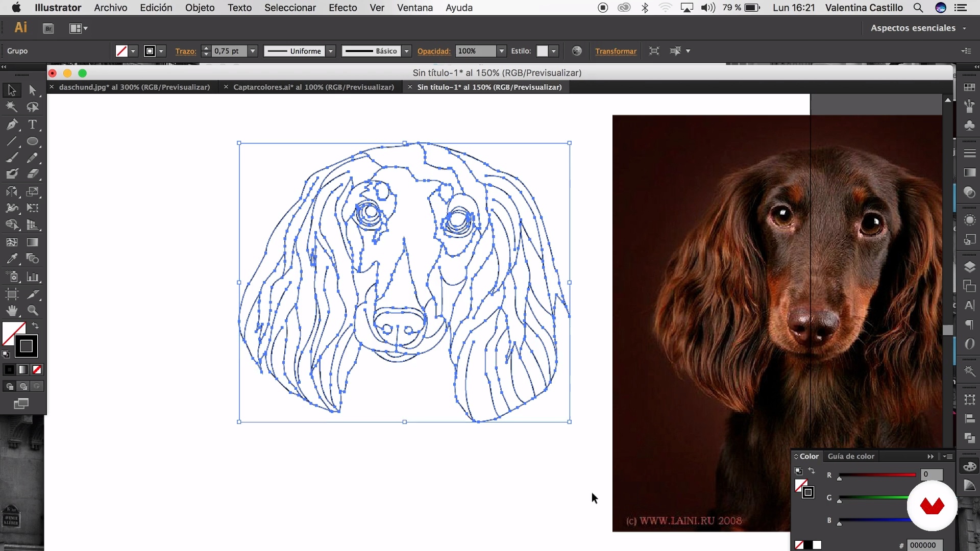Select the Artboard tool
The height and width of the screenshot is (551, 980).
point(12,294)
